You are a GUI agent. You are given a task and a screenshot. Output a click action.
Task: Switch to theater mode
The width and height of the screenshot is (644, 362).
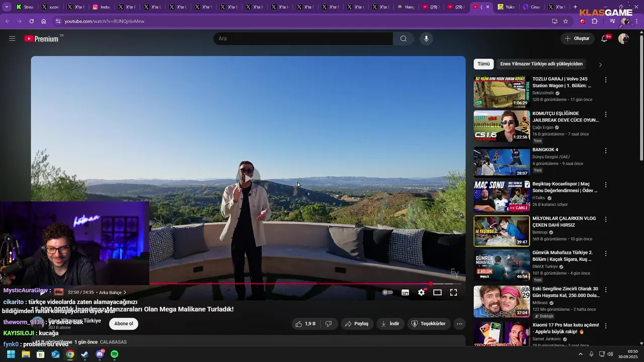(437, 292)
